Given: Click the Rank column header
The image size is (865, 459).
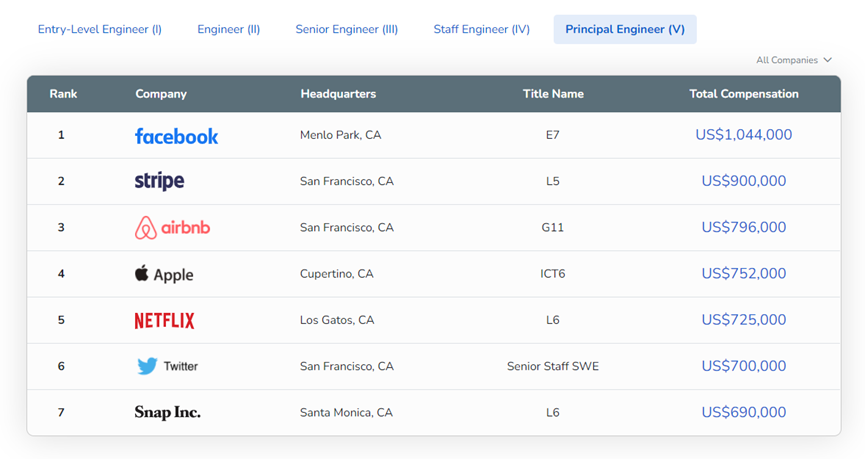Looking at the screenshot, I should (x=63, y=94).
